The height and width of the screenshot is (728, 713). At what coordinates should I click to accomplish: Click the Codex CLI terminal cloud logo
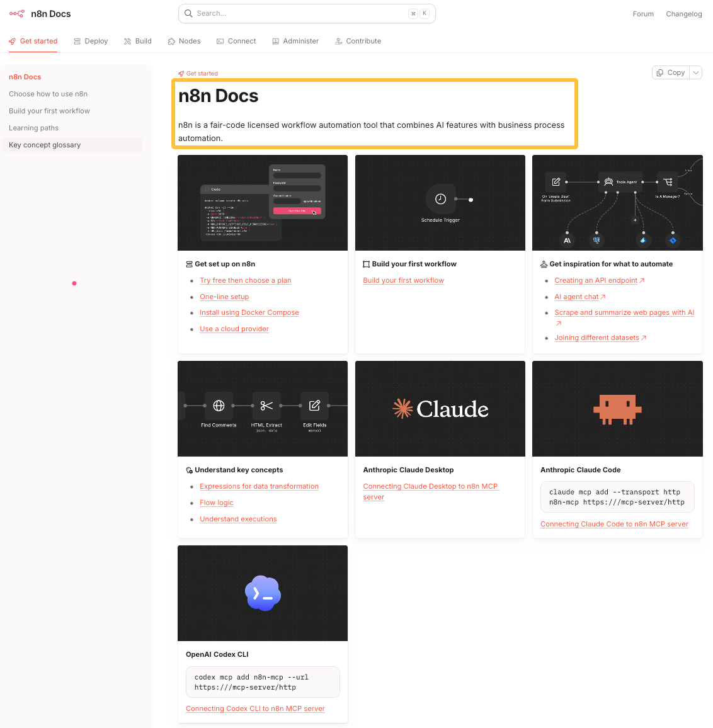pyautogui.click(x=263, y=593)
